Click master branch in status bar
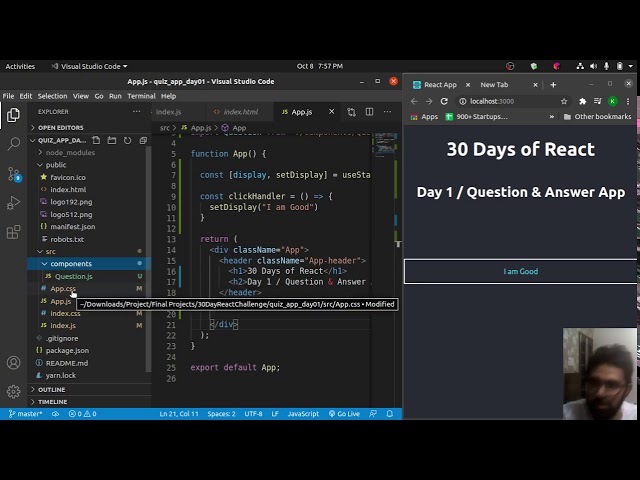 click(25, 413)
